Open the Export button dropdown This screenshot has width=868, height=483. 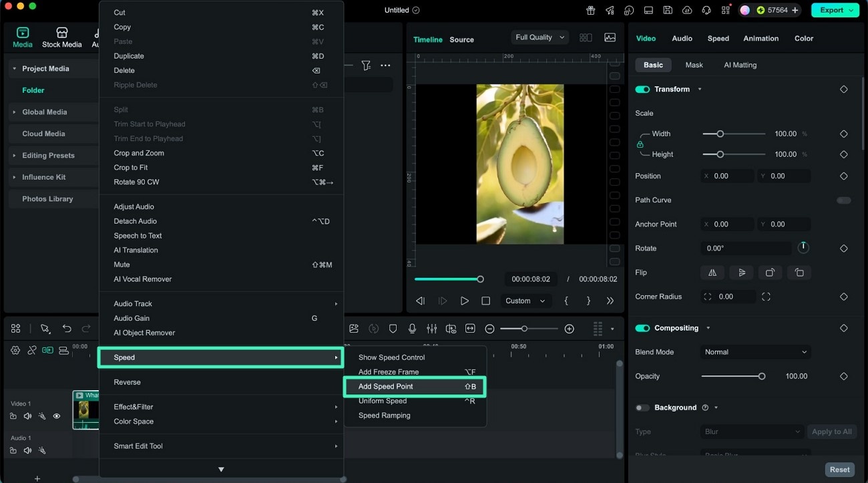pos(851,10)
